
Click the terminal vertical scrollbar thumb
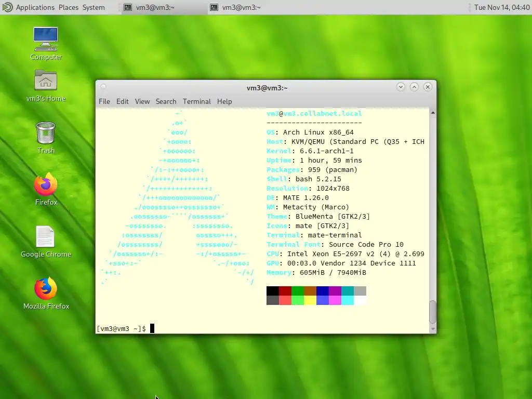[x=433, y=312]
